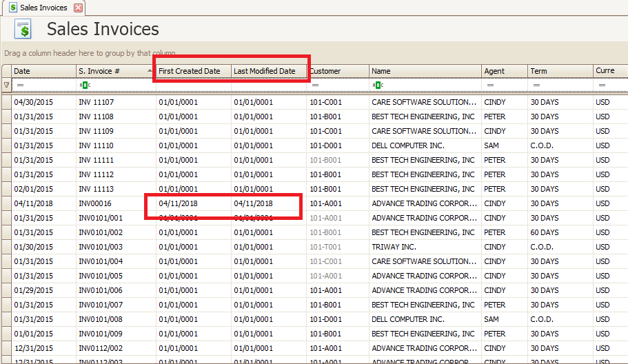This screenshot has height=364, width=628.
Task: Click TRIWAY INC. name cell
Action: pos(425,247)
